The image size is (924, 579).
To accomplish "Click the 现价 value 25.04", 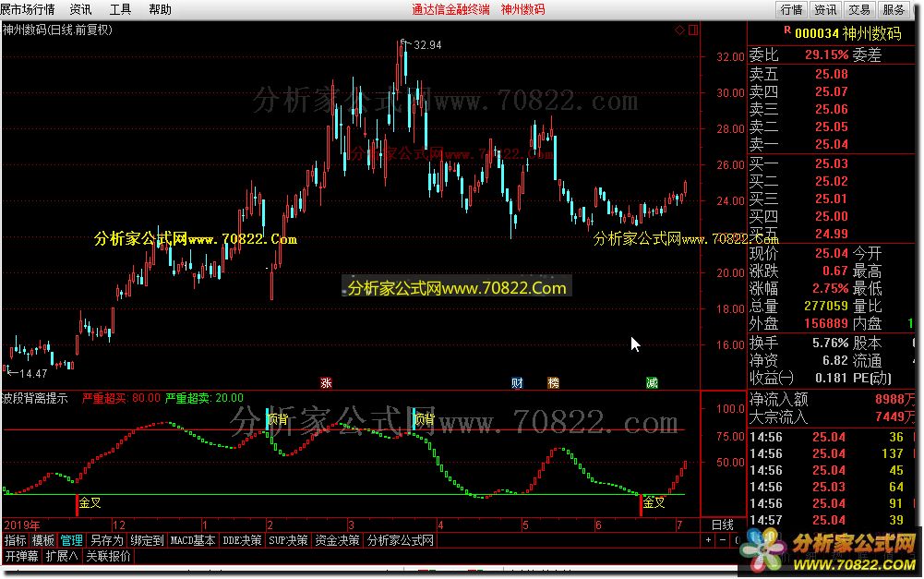I will point(832,254).
